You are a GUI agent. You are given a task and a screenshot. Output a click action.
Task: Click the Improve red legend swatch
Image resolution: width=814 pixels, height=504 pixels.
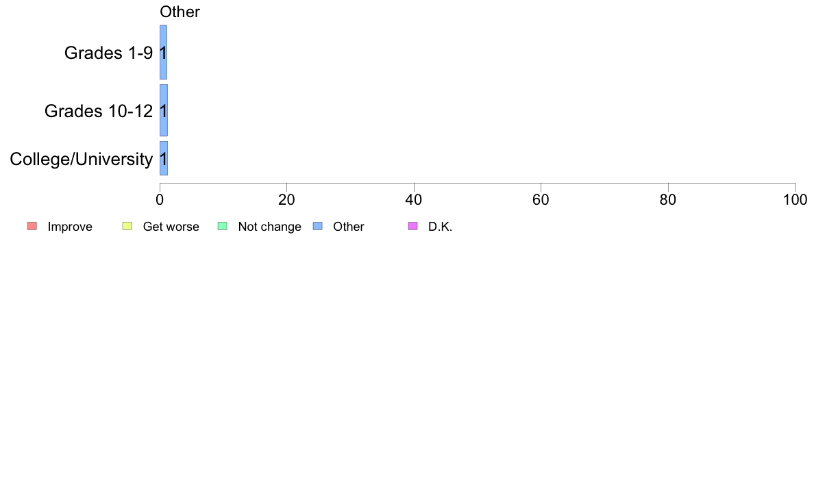click(32, 226)
